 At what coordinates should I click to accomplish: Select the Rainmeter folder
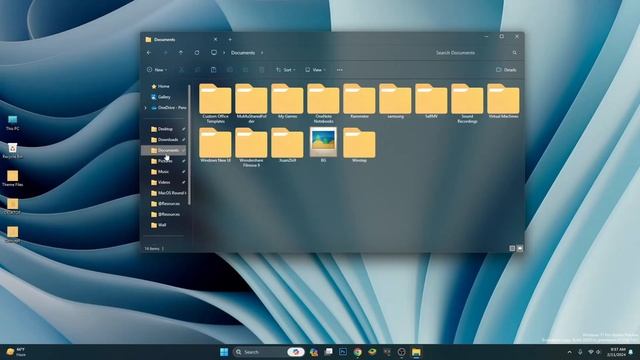coord(359,101)
